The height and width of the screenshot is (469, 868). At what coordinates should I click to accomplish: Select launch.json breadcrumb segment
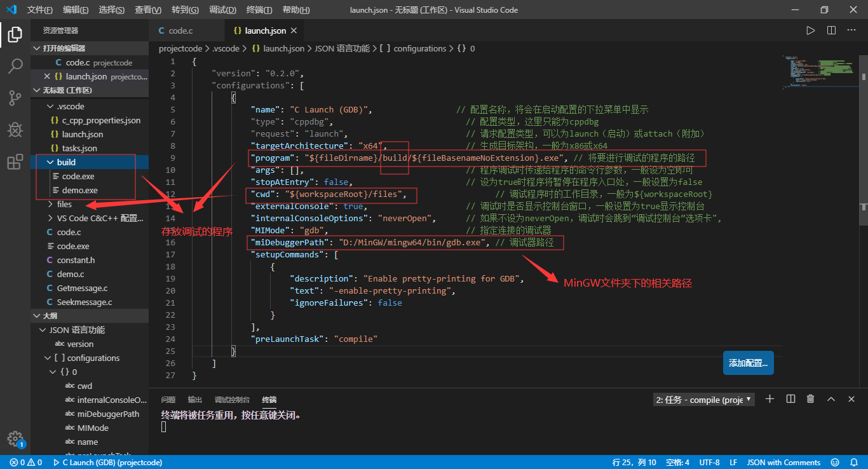click(x=278, y=48)
